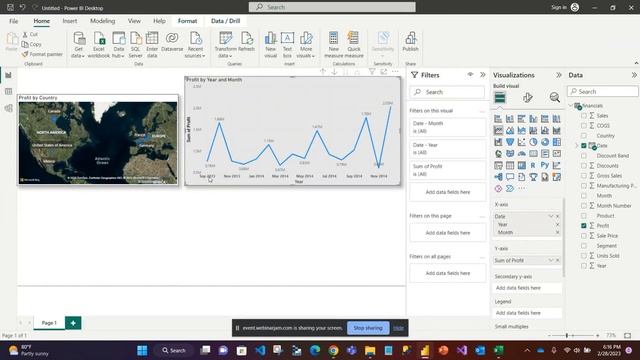Screen dimensions: 640x360
Task: Check the COGS field
Action: [x=584, y=126]
